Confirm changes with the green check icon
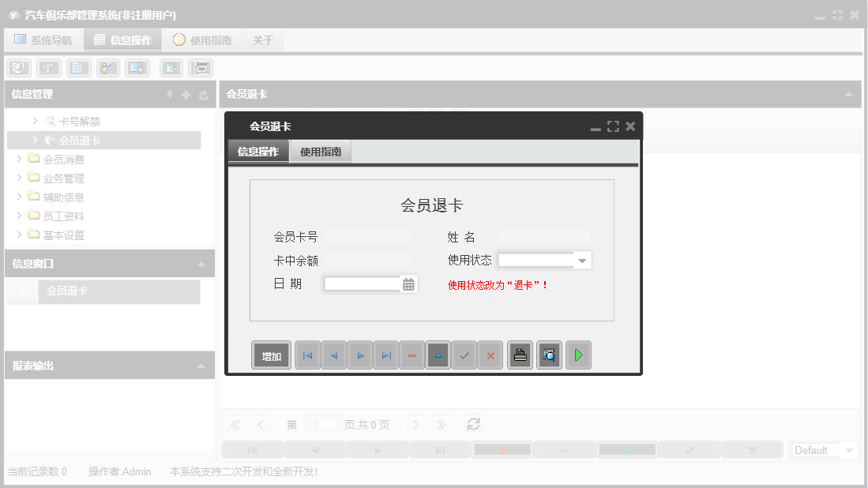This screenshot has width=868, height=488. (464, 355)
